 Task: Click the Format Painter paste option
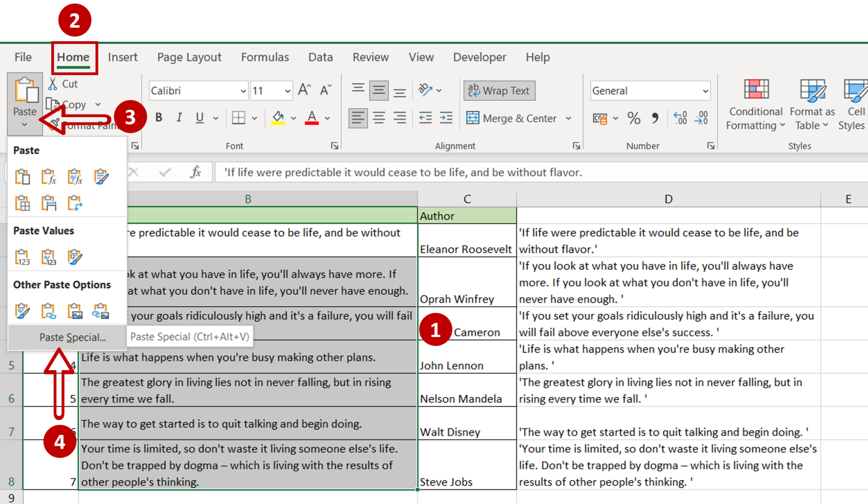pos(23,311)
